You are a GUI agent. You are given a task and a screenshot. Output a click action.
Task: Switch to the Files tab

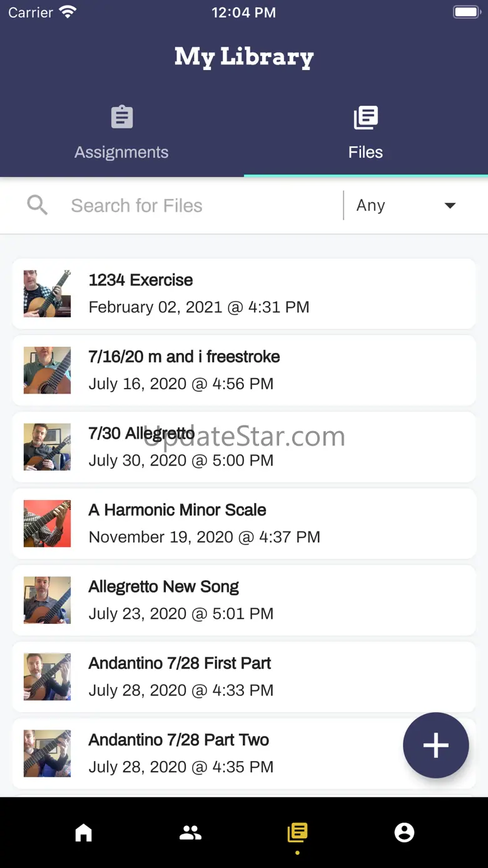pos(366,134)
